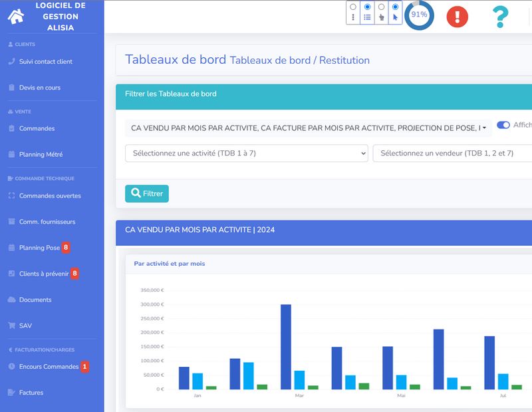Open the Clients à prévenir link

[43, 274]
